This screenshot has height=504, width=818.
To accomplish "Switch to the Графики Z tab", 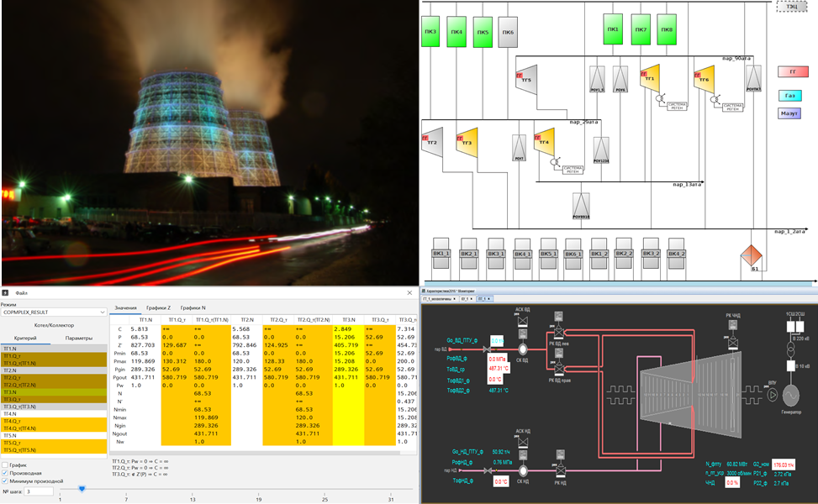I will [158, 308].
